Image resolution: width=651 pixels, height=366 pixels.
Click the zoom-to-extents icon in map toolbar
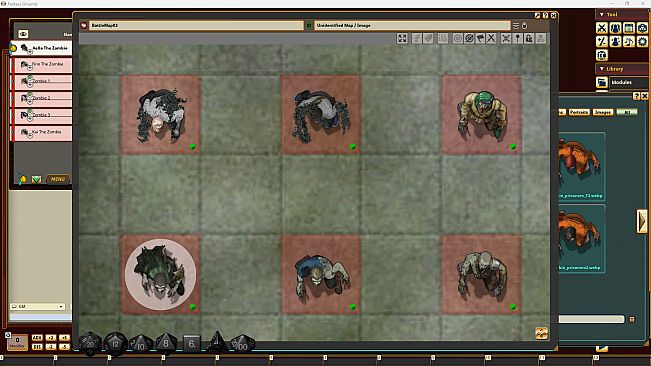pos(506,39)
